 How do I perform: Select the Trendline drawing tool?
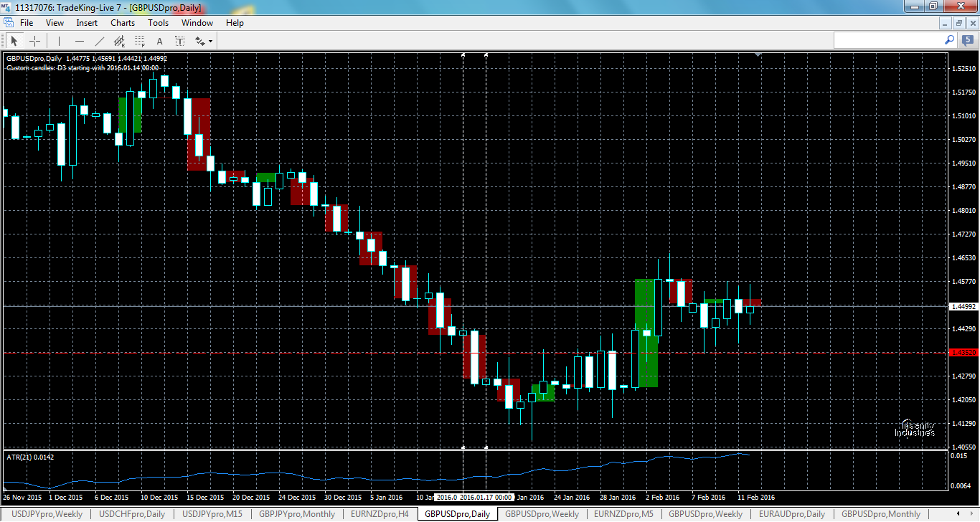100,41
